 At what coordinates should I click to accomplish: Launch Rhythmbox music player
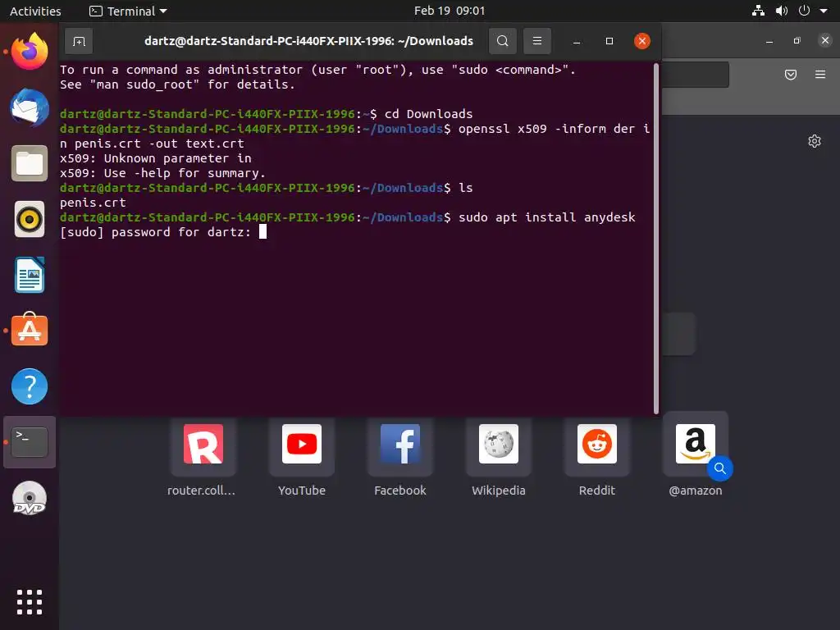30,219
